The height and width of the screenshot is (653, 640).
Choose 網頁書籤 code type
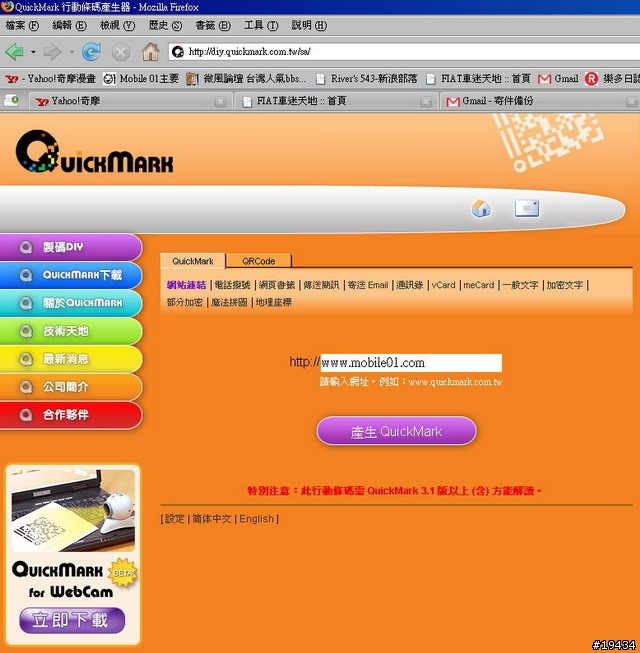click(276, 285)
